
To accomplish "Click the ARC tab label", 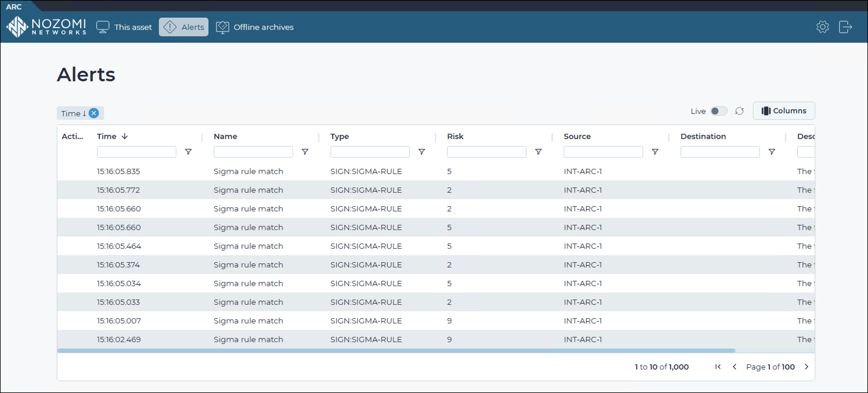I will click(x=14, y=7).
